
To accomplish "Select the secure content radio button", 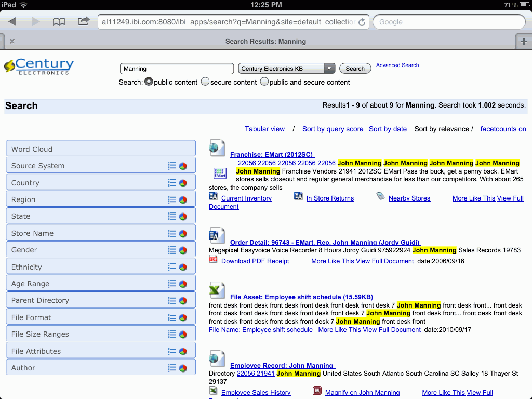I will 205,82.
